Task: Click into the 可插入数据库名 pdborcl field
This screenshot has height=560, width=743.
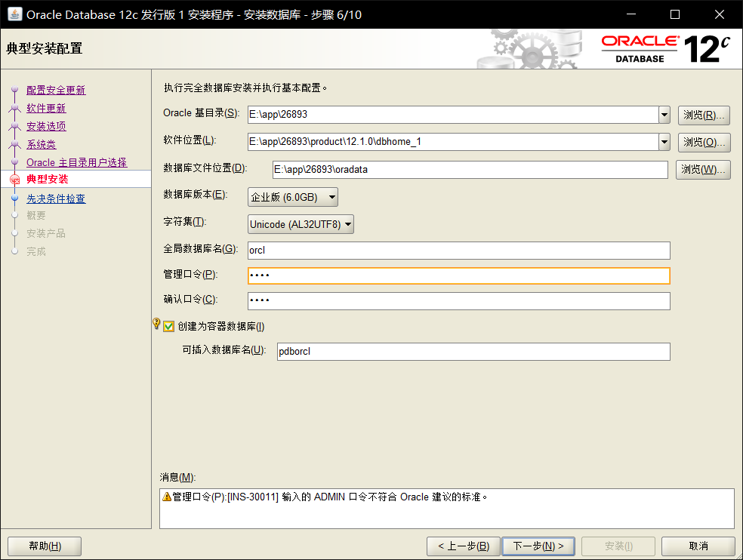Action: point(473,352)
